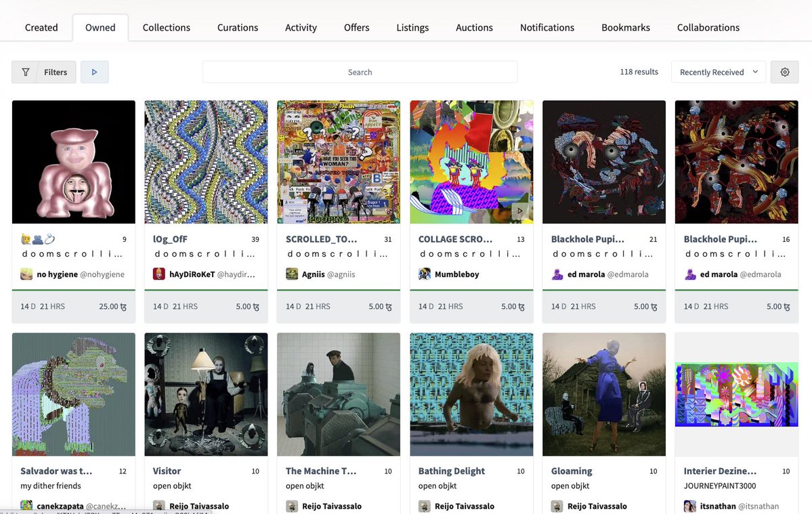Open my dither friends collection link
Image resolution: width=812 pixels, height=514 pixels.
[x=51, y=486]
